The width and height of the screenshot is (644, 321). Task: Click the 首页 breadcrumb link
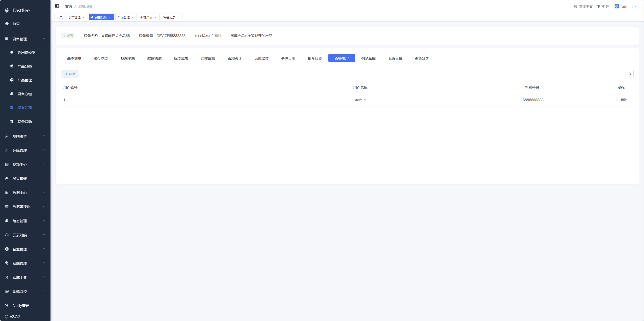pos(68,6)
